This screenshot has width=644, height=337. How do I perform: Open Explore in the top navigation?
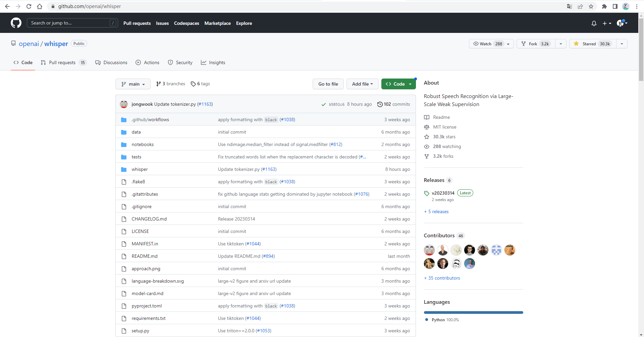coord(244,23)
